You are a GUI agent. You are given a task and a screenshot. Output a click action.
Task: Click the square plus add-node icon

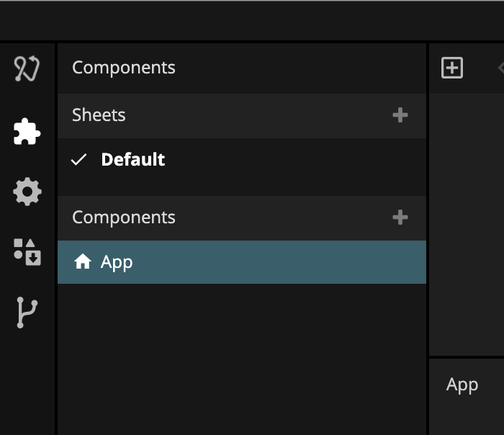[x=452, y=68]
